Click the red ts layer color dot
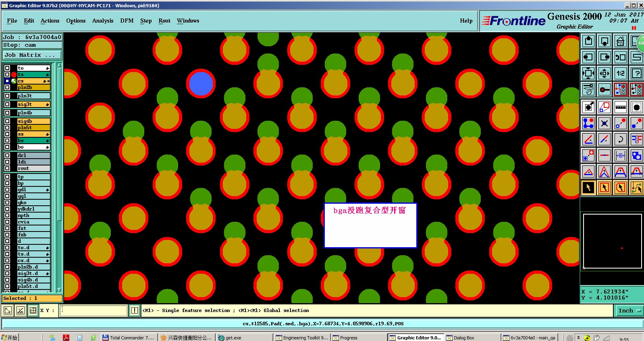This screenshot has height=341, width=644. [14, 74]
